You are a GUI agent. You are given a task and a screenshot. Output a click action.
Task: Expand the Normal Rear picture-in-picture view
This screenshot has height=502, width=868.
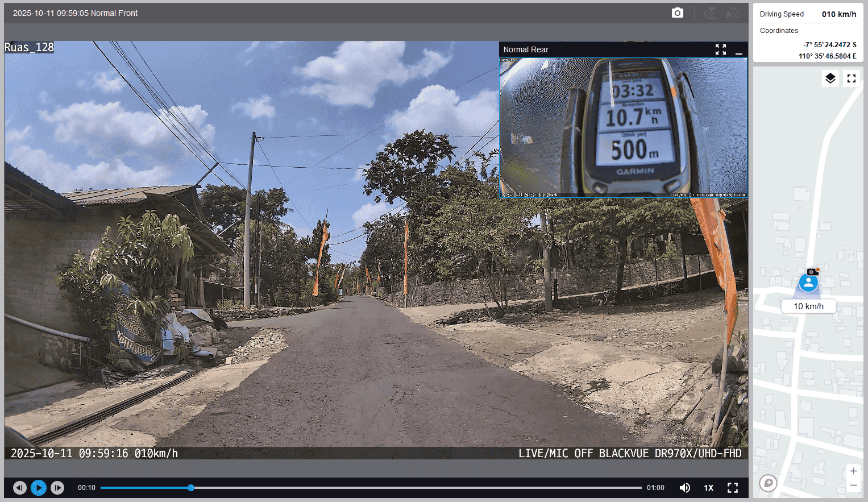pyautogui.click(x=720, y=50)
